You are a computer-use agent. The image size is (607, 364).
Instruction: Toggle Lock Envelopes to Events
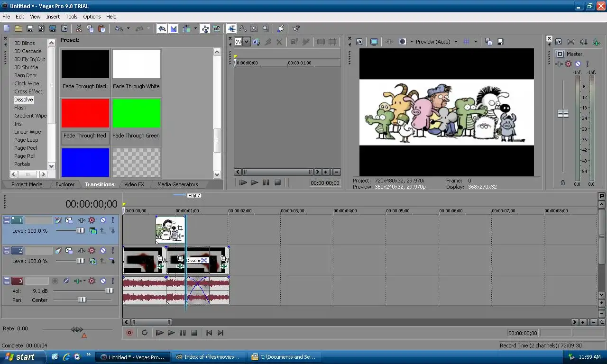click(x=205, y=29)
